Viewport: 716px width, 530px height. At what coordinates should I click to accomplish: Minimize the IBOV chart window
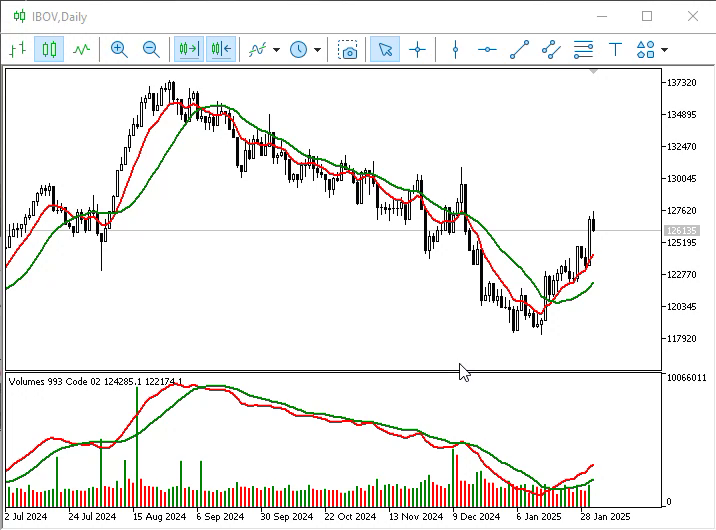[602, 16]
